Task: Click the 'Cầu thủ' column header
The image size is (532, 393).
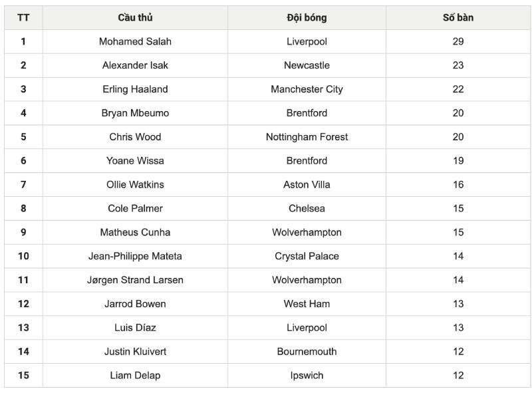Action: click(x=135, y=18)
